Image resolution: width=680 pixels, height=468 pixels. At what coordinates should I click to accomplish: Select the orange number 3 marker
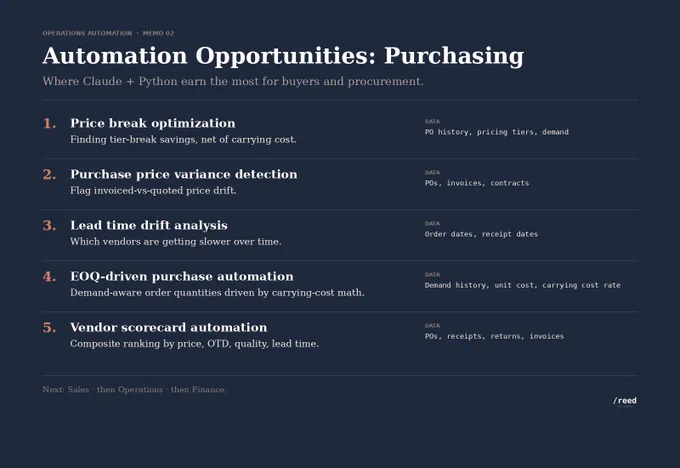click(49, 226)
